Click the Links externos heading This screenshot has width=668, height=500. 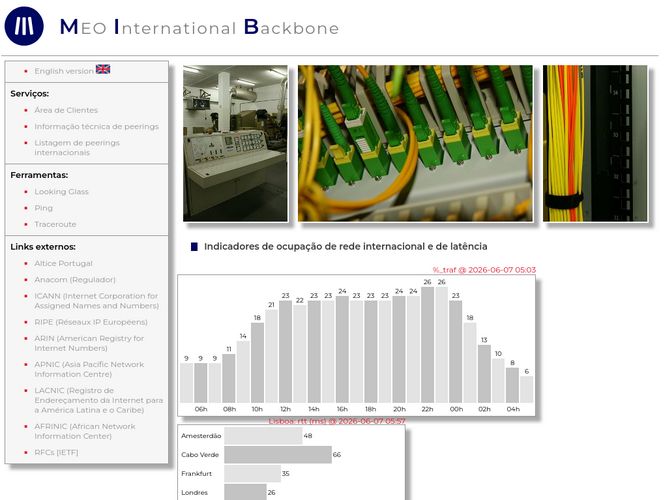pos(43,247)
